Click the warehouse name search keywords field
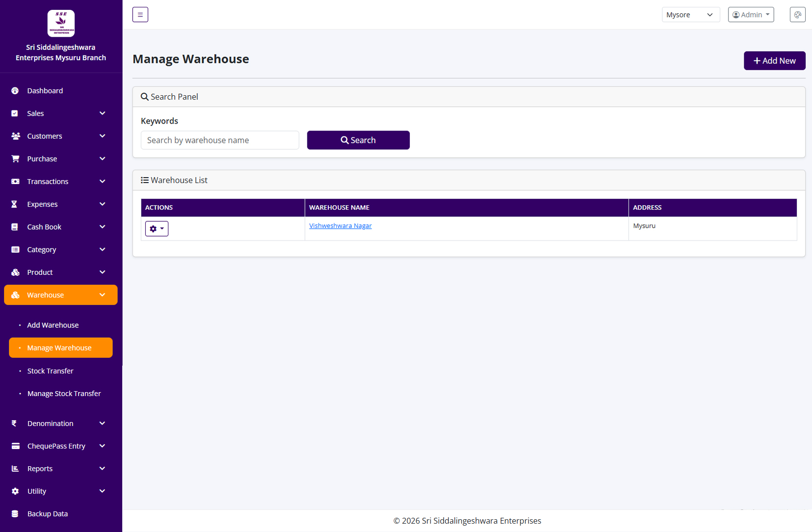 click(x=220, y=140)
